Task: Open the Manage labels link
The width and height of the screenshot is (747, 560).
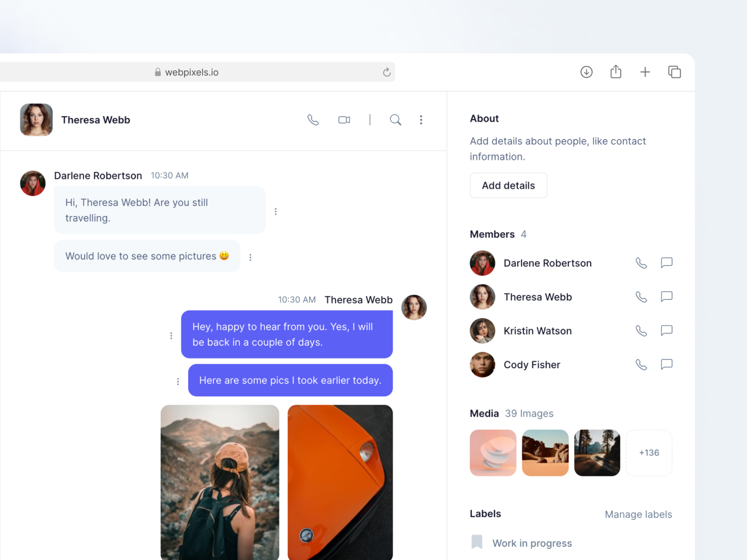Action: tap(638, 514)
